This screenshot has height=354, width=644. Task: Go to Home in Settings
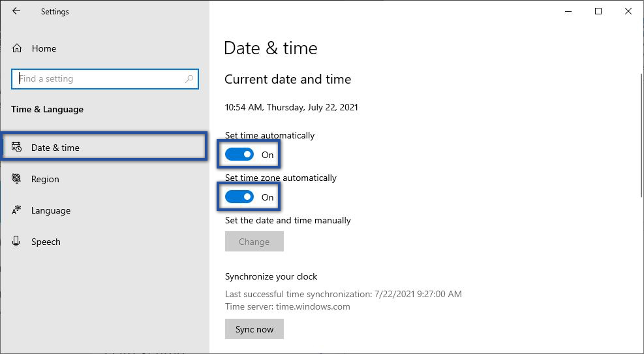44,48
